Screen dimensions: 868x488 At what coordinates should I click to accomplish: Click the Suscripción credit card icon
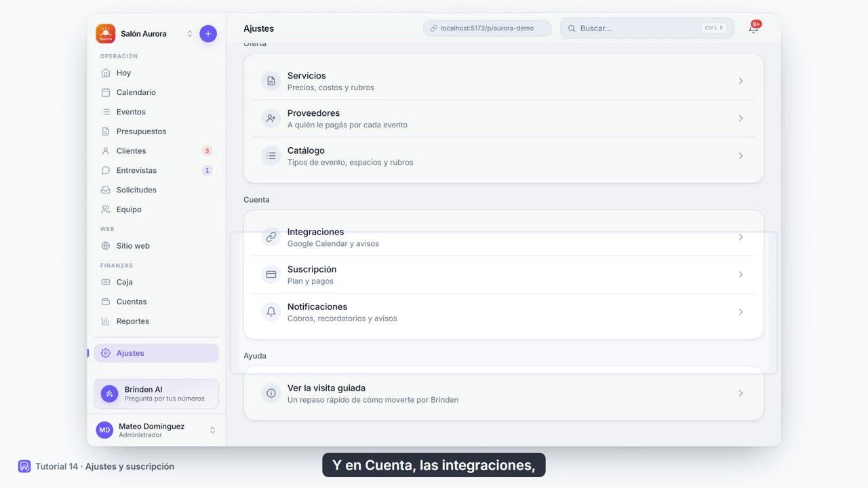click(271, 274)
